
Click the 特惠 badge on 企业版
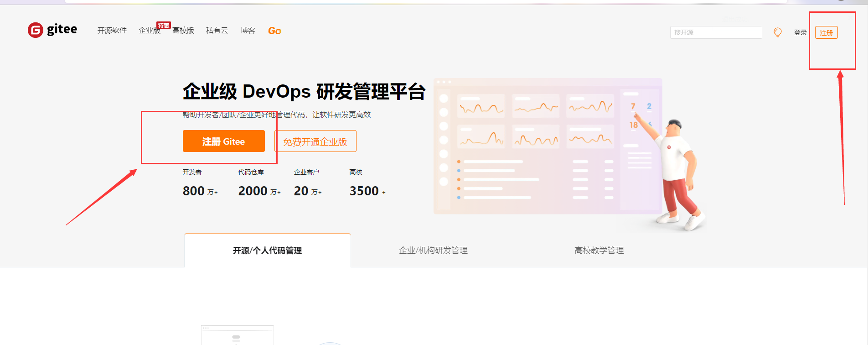pos(164,25)
